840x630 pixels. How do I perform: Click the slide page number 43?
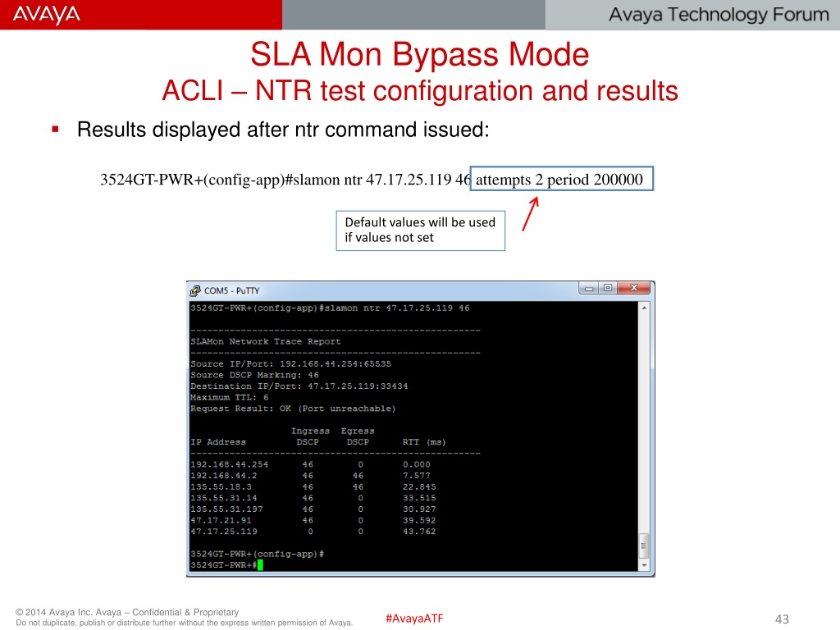coord(782,619)
